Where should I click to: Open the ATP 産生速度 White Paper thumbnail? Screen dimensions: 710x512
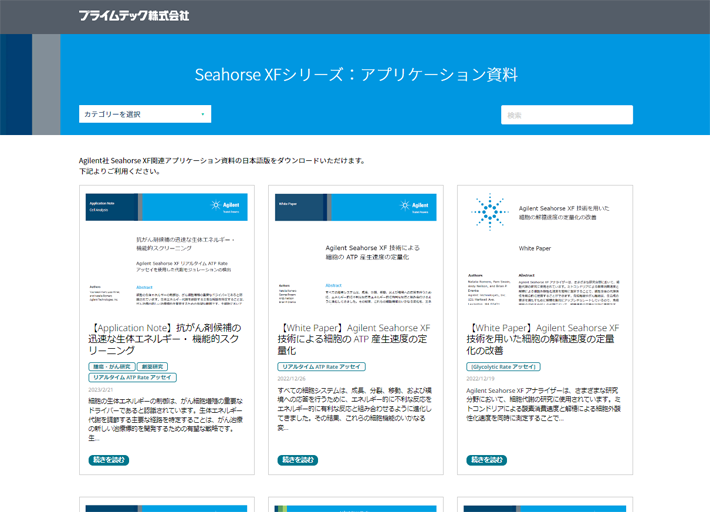(355, 249)
